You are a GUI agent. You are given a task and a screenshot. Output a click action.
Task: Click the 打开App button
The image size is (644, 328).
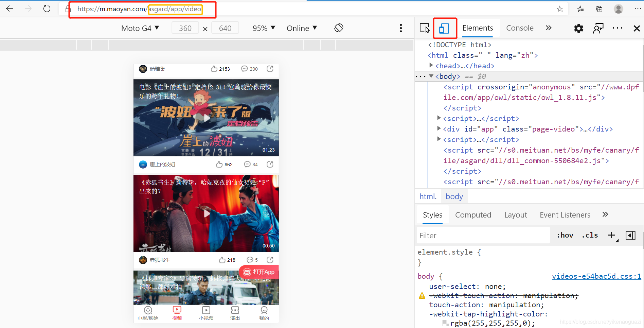[259, 272]
